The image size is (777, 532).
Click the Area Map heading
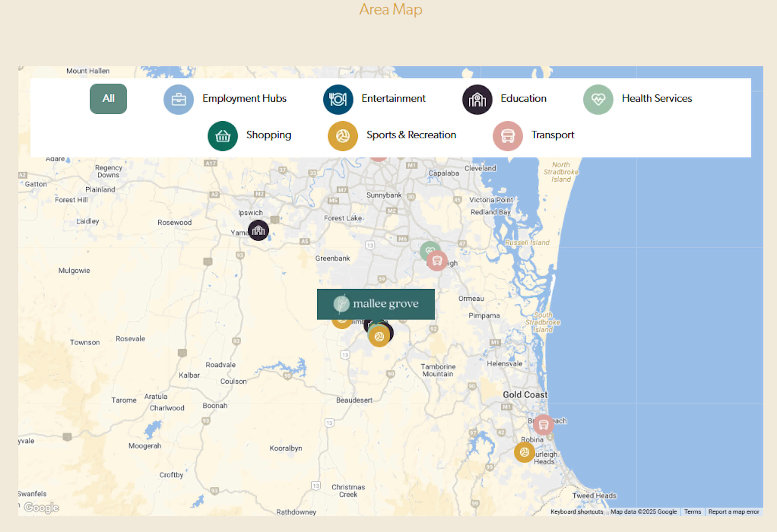tap(390, 9)
